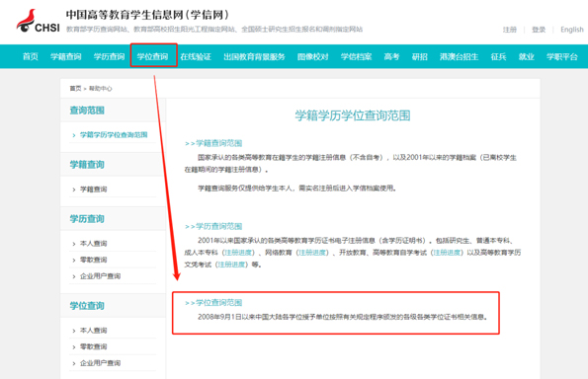Screen dimensions: 588x379
Task: Click 注册进度 link after 成人本专科
Action: coord(238,253)
